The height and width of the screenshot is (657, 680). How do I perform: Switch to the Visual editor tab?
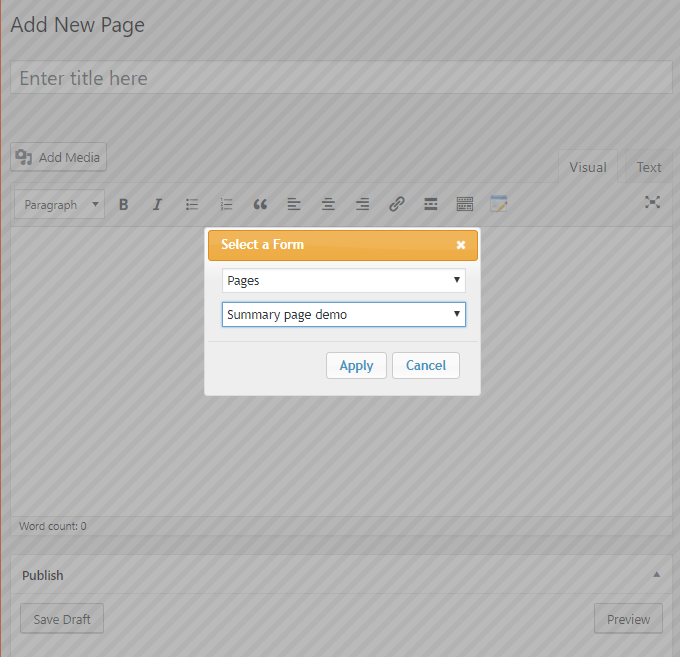pyautogui.click(x=588, y=167)
